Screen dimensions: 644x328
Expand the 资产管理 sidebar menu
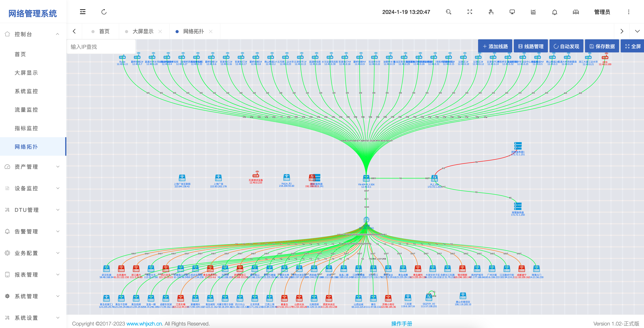pyautogui.click(x=33, y=167)
